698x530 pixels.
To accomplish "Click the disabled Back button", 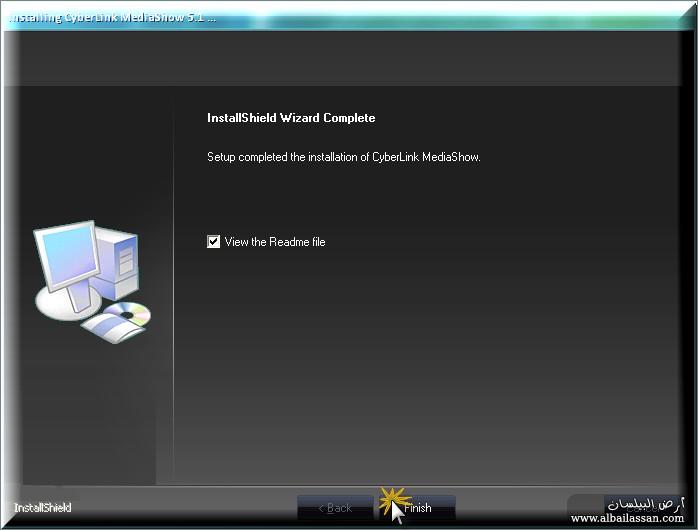I will (335, 508).
